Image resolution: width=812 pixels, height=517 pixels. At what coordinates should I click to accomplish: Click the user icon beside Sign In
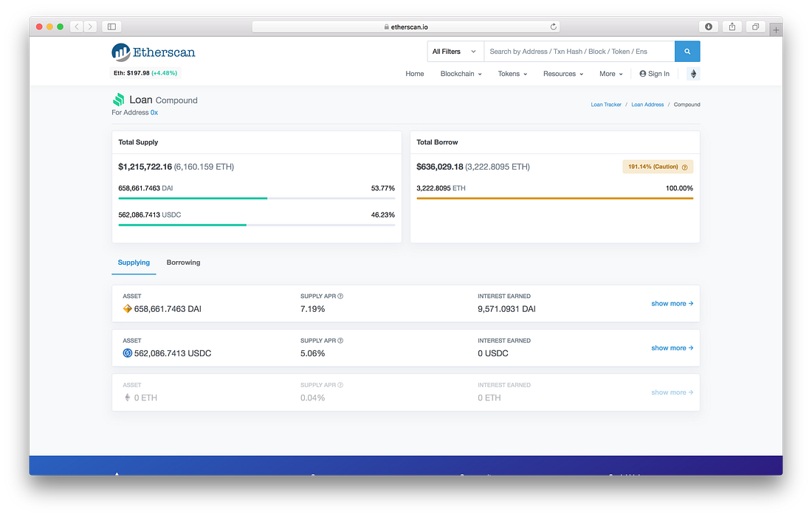pos(643,74)
